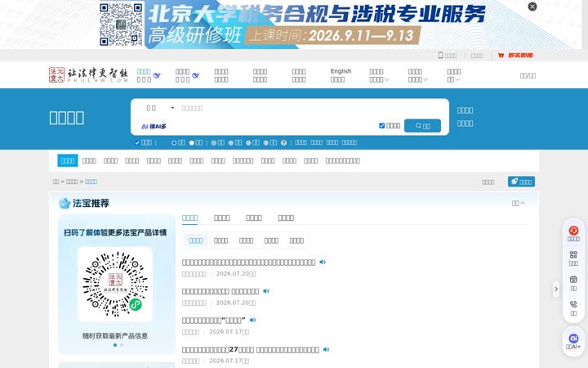Select the solid white radio option
The width and height of the screenshot is (588, 368).
(192, 142)
